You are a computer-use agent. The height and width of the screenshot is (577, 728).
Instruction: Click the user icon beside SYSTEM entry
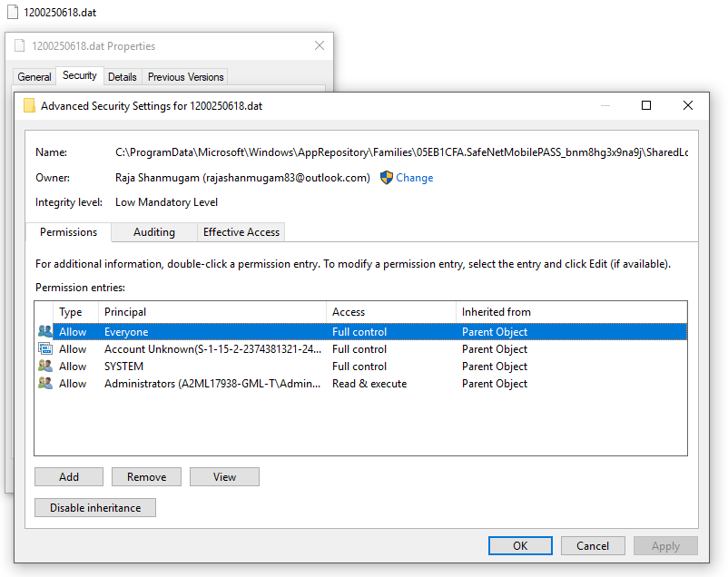tap(44, 367)
